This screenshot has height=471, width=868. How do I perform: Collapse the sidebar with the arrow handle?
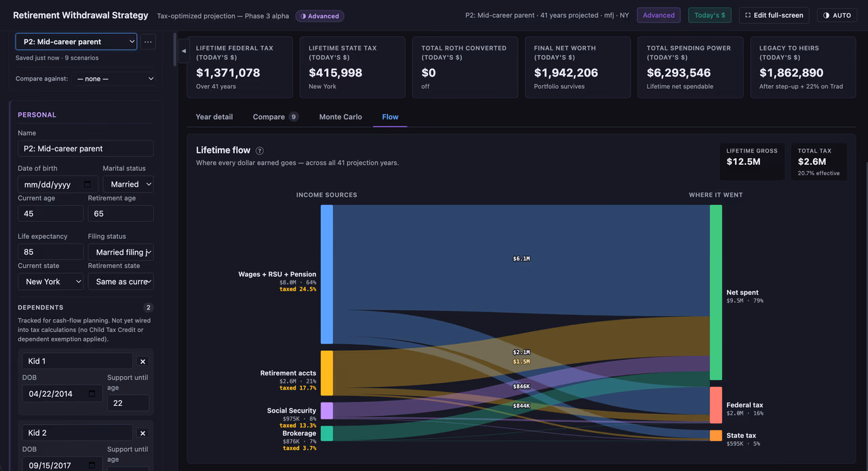184,51
